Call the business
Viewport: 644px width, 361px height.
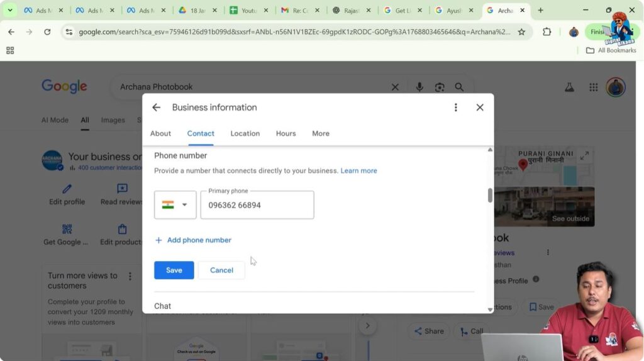pos(472,331)
